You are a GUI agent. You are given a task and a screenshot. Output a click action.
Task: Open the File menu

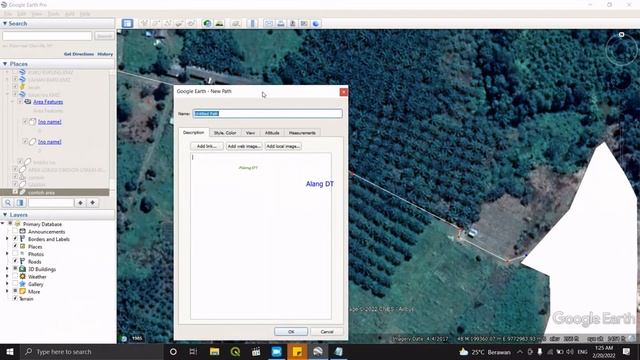(8, 13)
